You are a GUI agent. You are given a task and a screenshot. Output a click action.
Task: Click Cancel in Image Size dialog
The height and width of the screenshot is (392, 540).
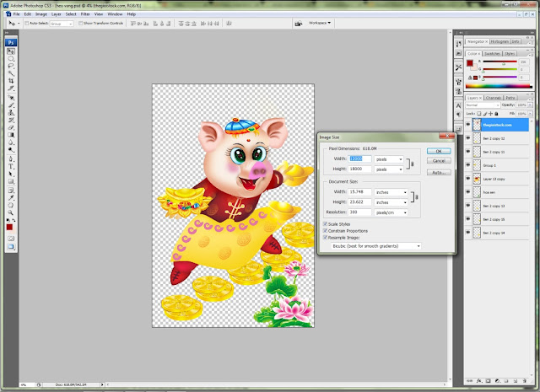pos(439,161)
